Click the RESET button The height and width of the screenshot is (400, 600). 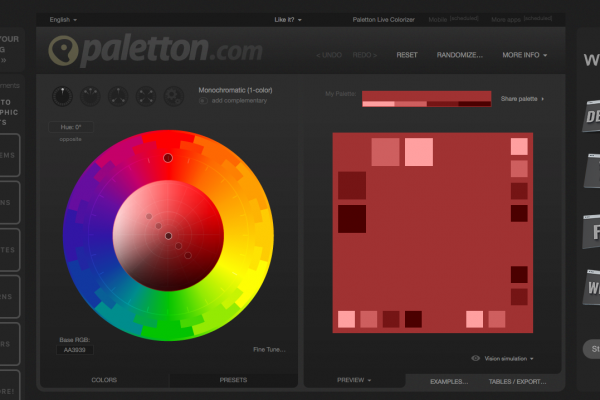407,55
